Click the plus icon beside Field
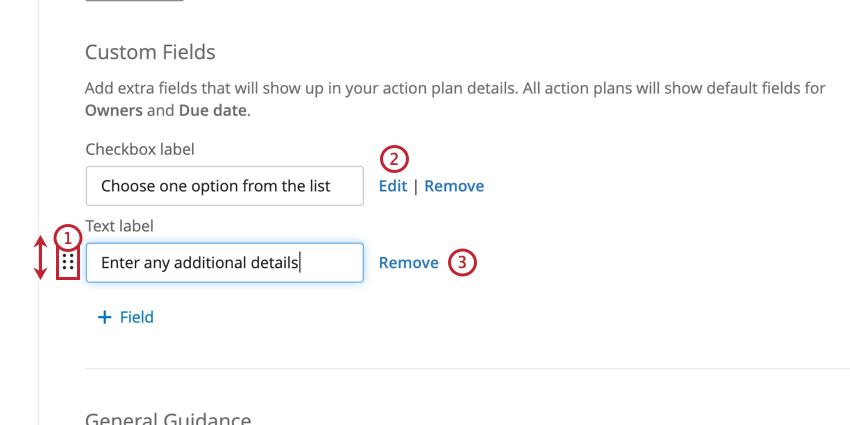The height and width of the screenshot is (425, 850). tap(104, 317)
